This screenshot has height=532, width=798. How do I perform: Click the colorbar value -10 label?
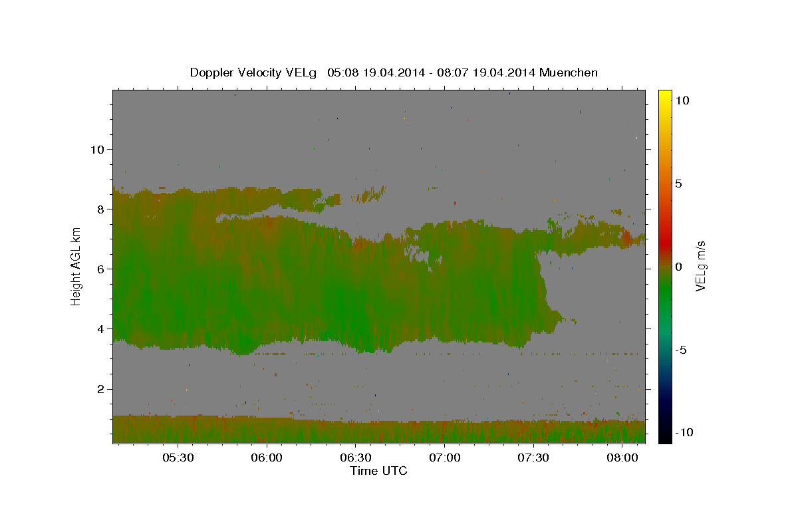coord(686,432)
